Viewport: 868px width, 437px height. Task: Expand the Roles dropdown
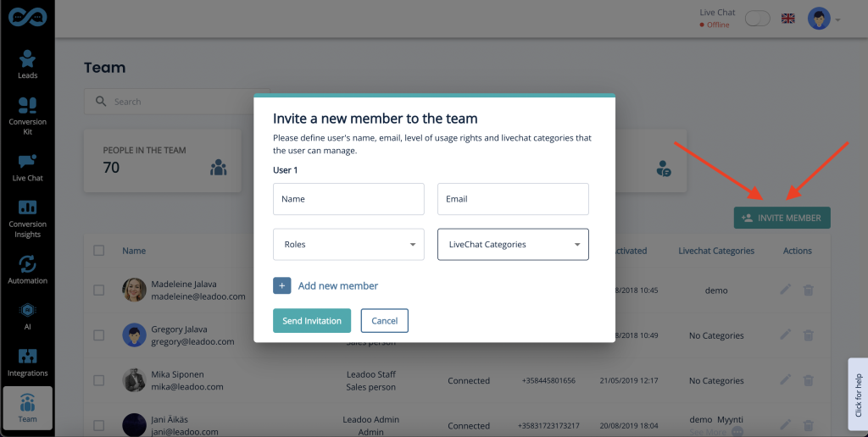[348, 245]
